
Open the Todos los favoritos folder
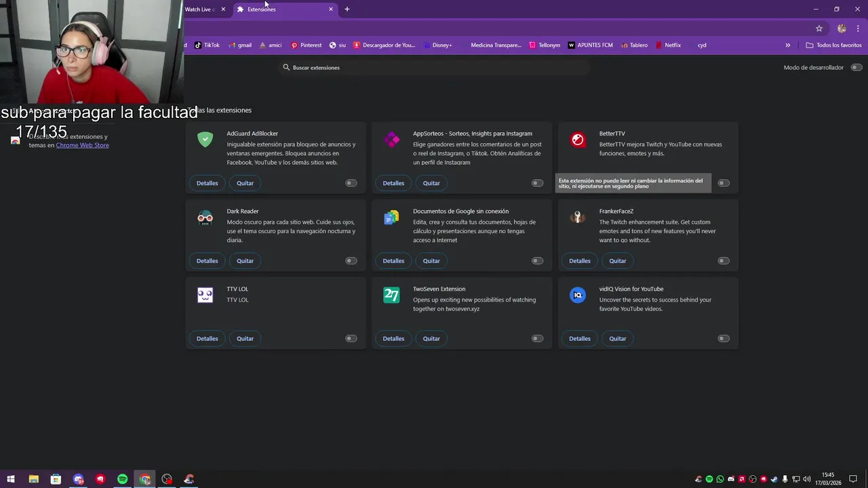(833, 45)
